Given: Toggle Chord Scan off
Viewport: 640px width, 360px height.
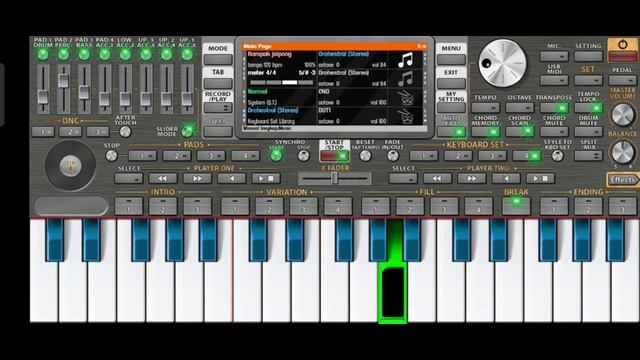Looking at the screenshot, I should [520, 131].
